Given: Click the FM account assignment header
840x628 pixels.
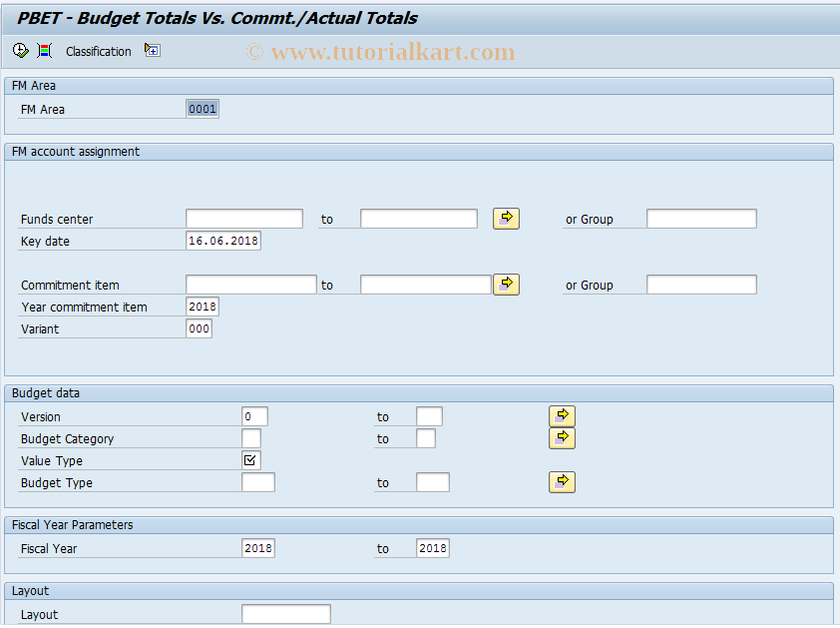Looking at the screenshot, I should tap(419, 152).
